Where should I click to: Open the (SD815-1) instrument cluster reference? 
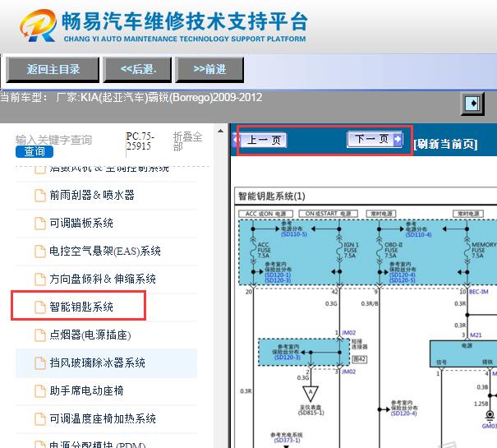coord(311,413)
